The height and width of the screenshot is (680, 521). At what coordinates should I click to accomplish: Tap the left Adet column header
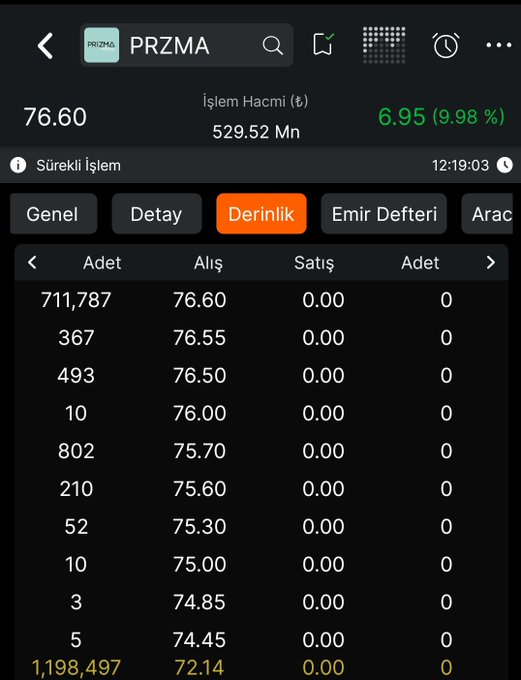(102, 263)
